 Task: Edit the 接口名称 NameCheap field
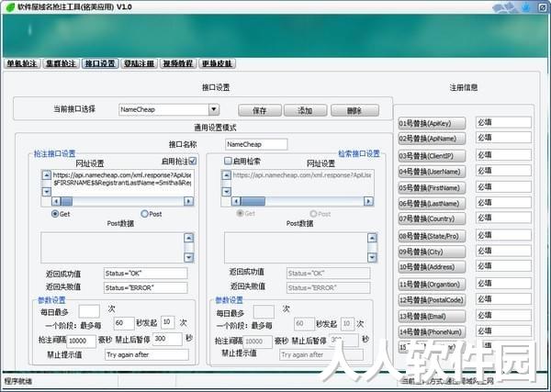click(256, 144)
